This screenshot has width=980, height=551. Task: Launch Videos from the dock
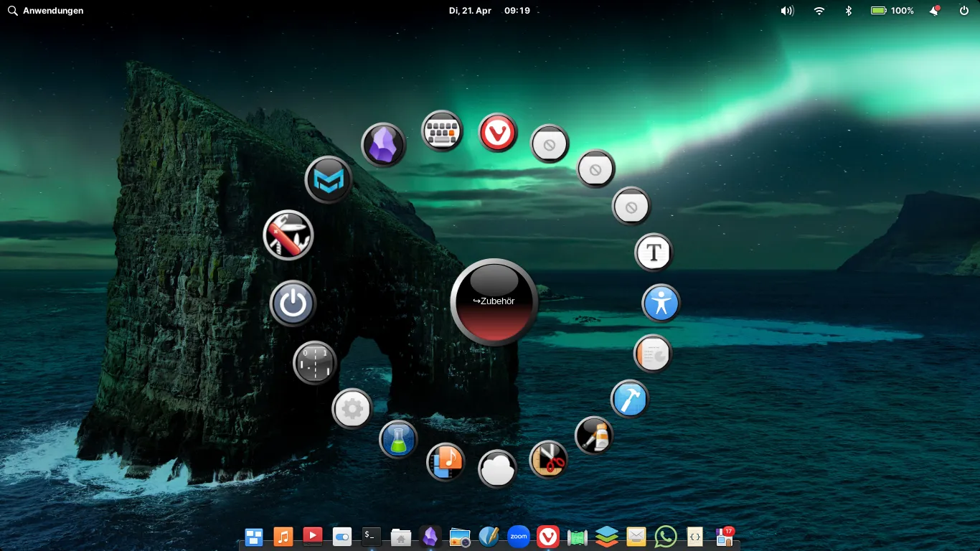click(313, 537)
